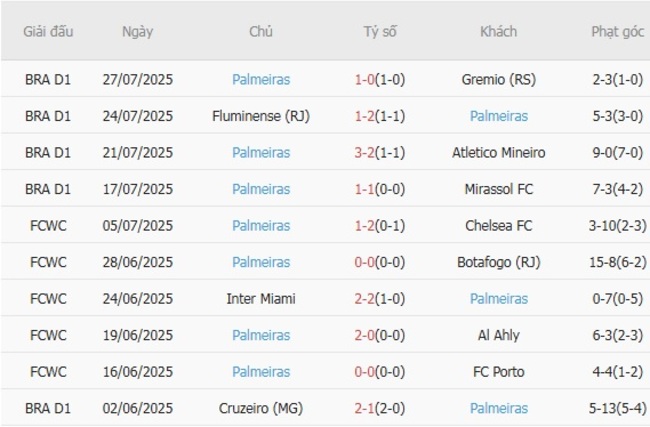Open the Mirassol FC team link

point(498,189)
